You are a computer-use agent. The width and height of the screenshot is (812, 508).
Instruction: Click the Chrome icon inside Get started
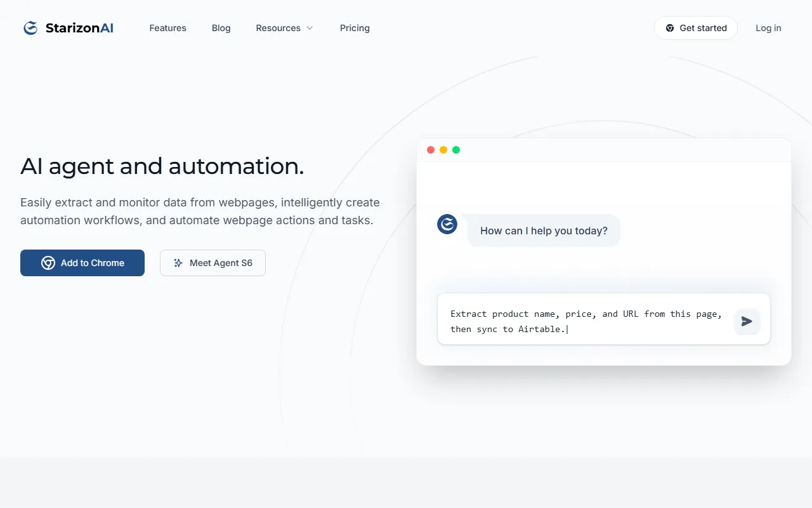click(x=670, y=28)
